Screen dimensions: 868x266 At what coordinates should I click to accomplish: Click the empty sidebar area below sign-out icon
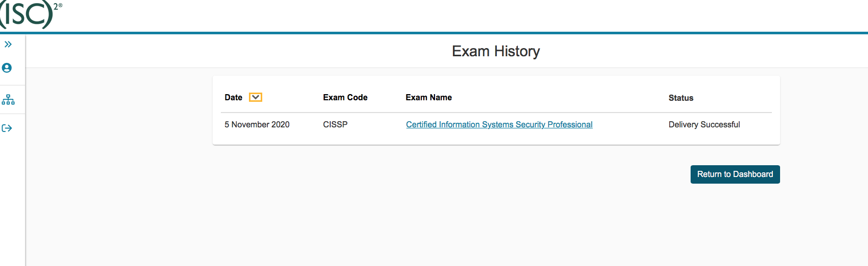click(x=12, y=205)
